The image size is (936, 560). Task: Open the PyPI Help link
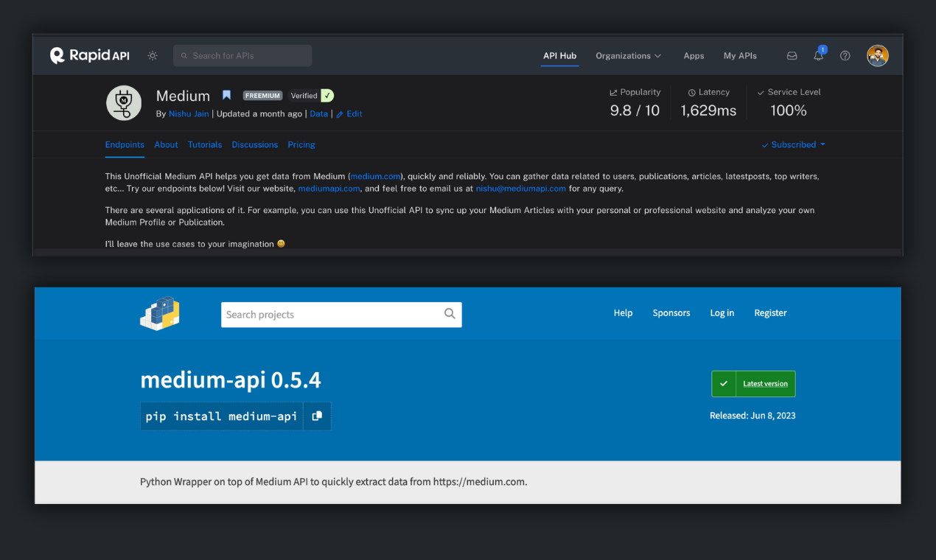coord(623,313)
